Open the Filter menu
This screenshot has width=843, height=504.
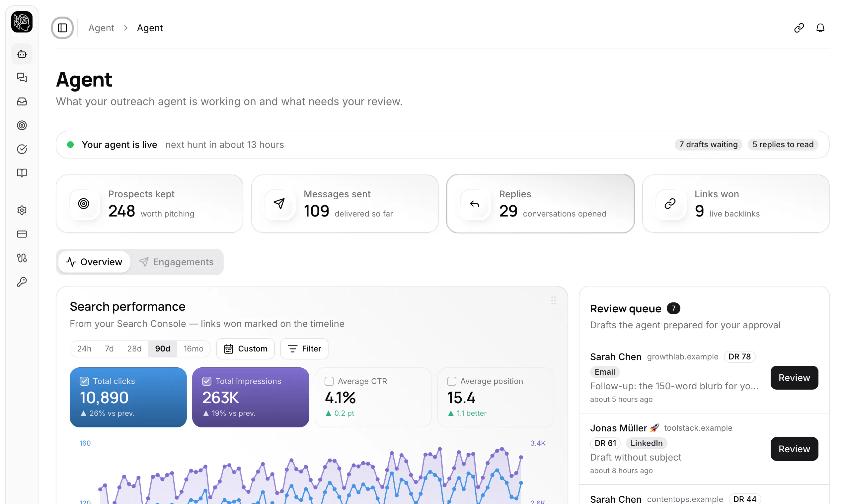pos(304,348)
